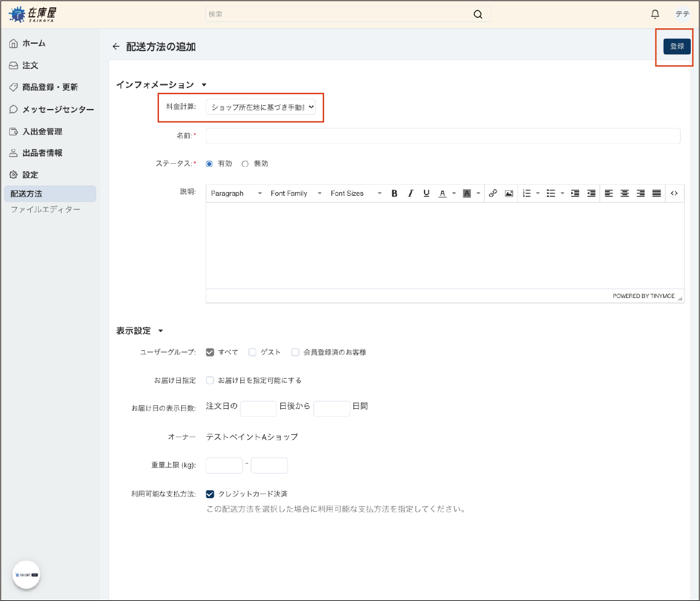Click the insert link icon in the editor

pyautogui.click(x=493, y=193)
